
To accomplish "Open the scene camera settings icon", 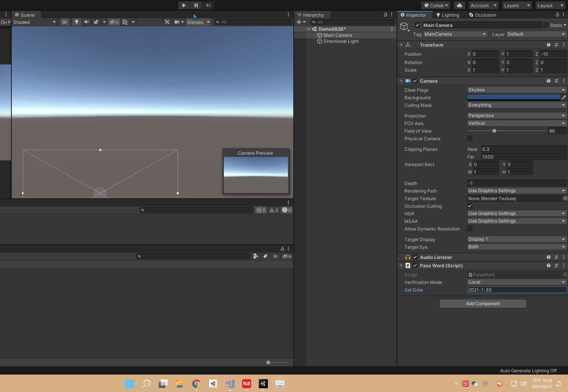I will (x=177, y=22).
